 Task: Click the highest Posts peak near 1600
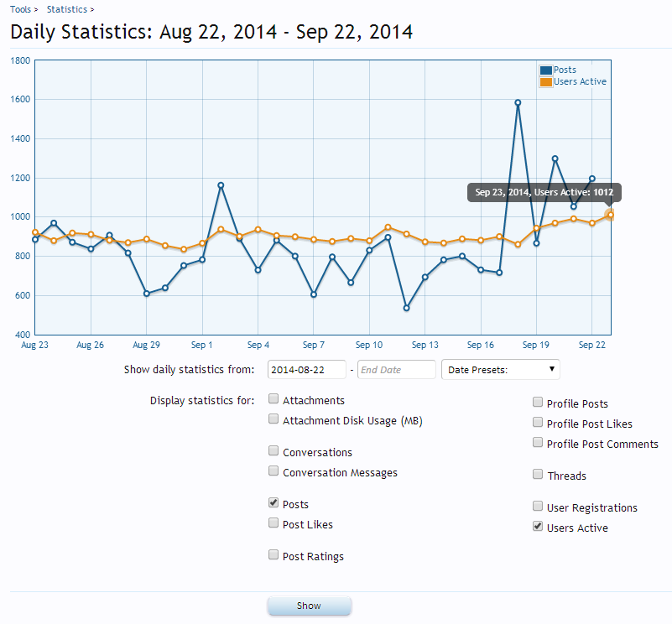click(518, 102)
